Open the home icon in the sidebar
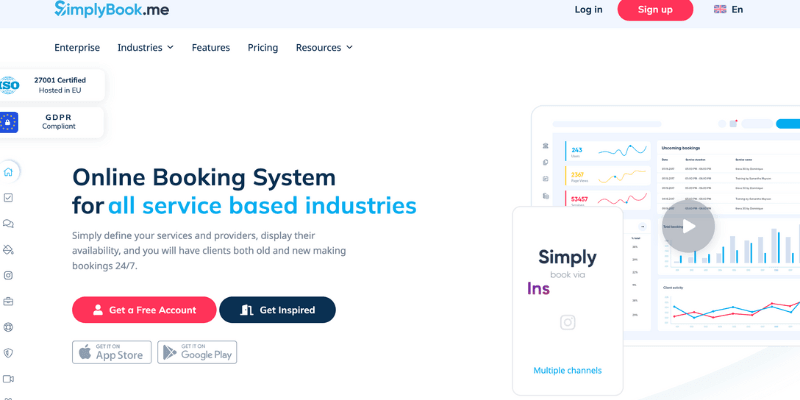This screenshot has height=400, width=800. [8, 172]
